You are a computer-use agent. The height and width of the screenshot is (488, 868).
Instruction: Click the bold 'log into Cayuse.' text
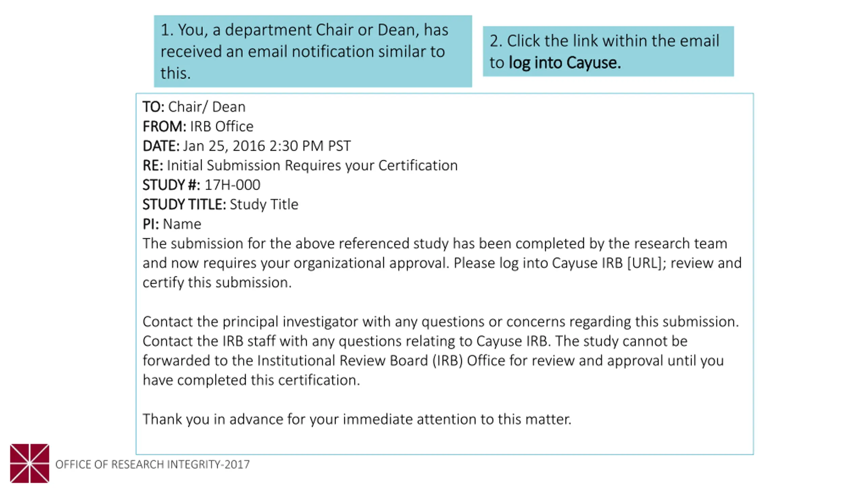[x=565, y=63]
